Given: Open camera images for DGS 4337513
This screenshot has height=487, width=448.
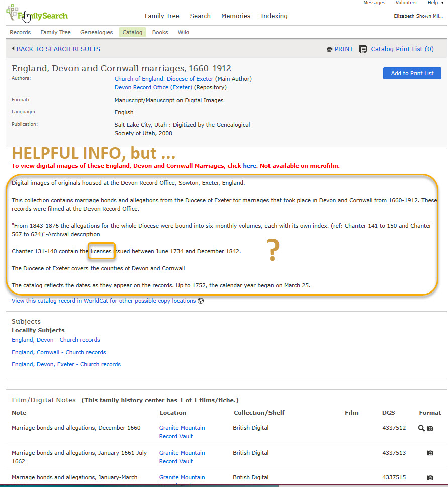Looking at the screenshot, I should click(x=430, y=453).
